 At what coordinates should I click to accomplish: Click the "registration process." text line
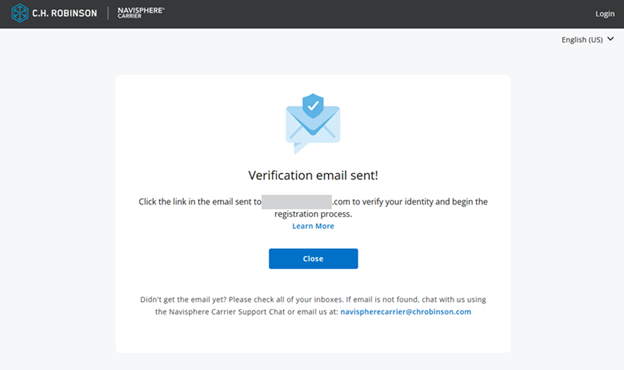(x=313, y=214)
